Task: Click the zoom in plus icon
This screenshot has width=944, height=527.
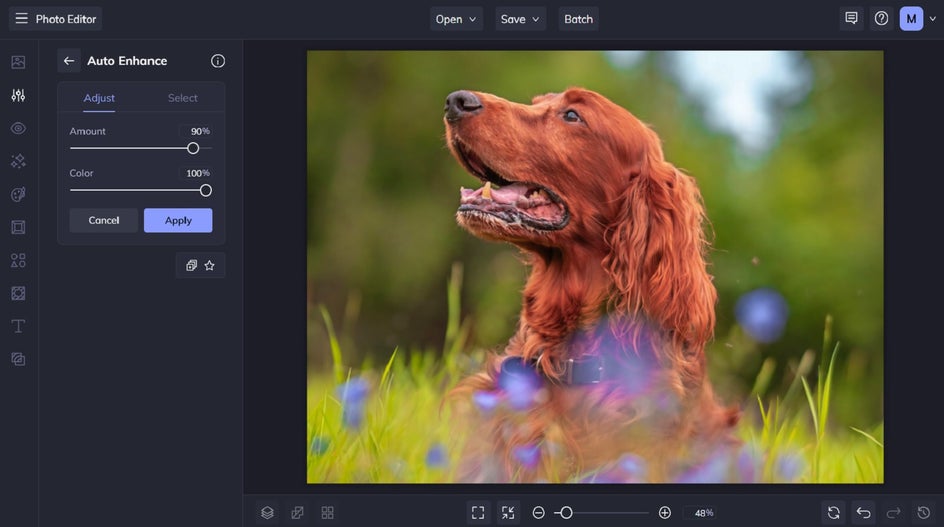Action: pyautogui.click(x=665, y=512)
